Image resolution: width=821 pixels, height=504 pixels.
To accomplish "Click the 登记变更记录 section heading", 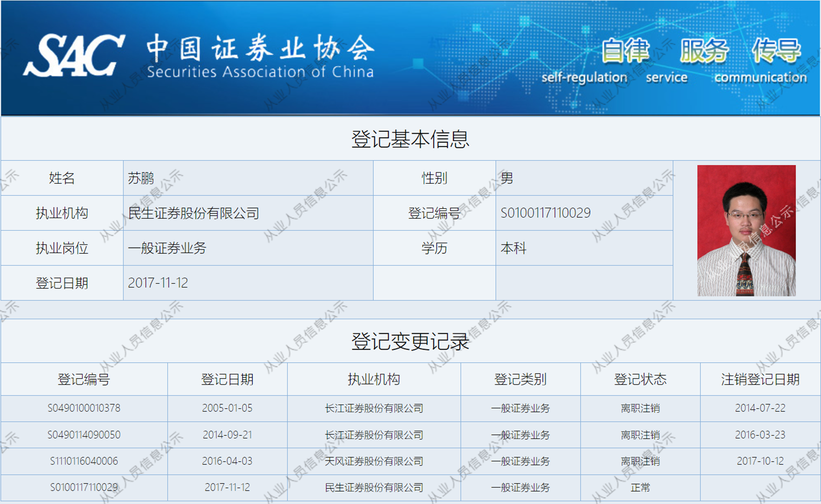I will tap(410, 341).
